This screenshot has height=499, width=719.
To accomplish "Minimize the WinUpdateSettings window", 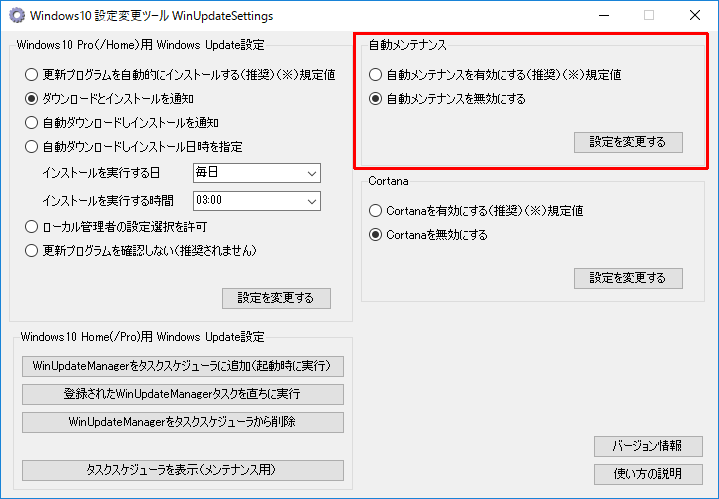I will pyautogui.click(x=604, y=16).
